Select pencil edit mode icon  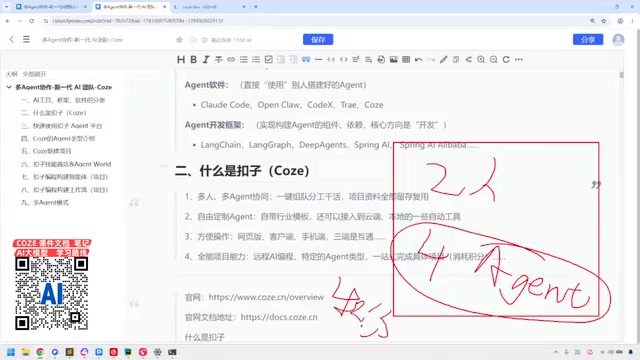pyautogui.click(x=444, y=60)
